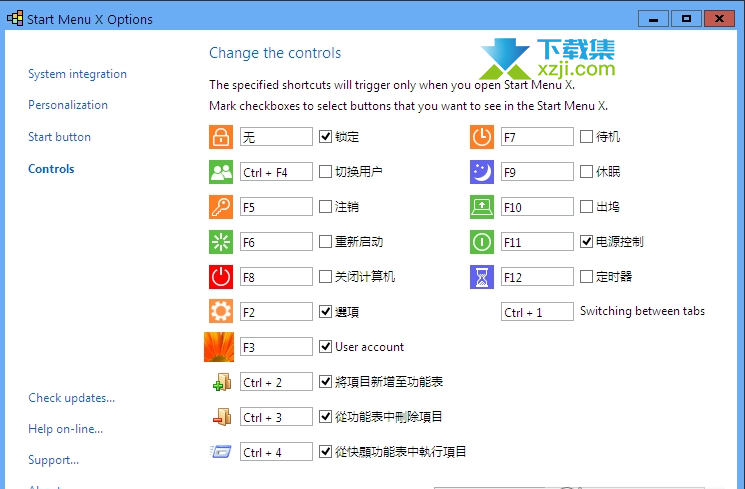Click the Ctrl + 3 shortcut field
745x489 pixels.
tap(277, 417)
